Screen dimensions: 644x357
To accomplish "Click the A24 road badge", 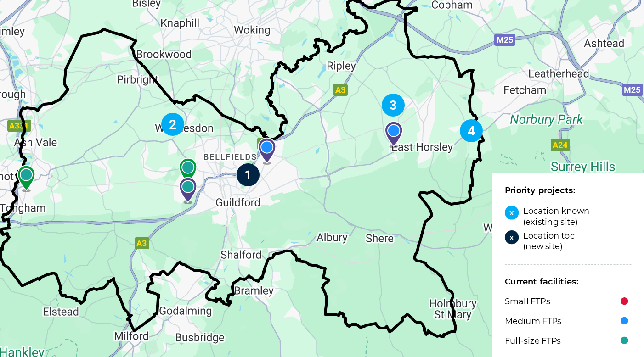I will tap(560, 145).
